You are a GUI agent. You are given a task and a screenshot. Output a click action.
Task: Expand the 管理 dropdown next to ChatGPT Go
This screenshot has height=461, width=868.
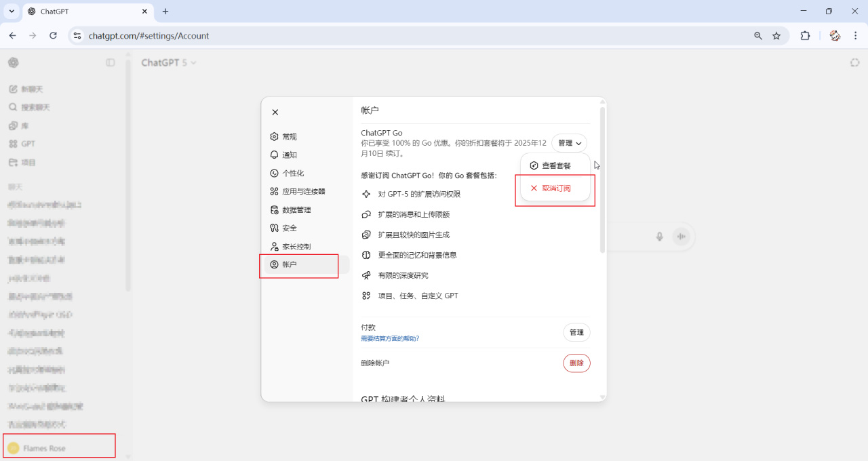pyautogui.click(x=570, y=143)
